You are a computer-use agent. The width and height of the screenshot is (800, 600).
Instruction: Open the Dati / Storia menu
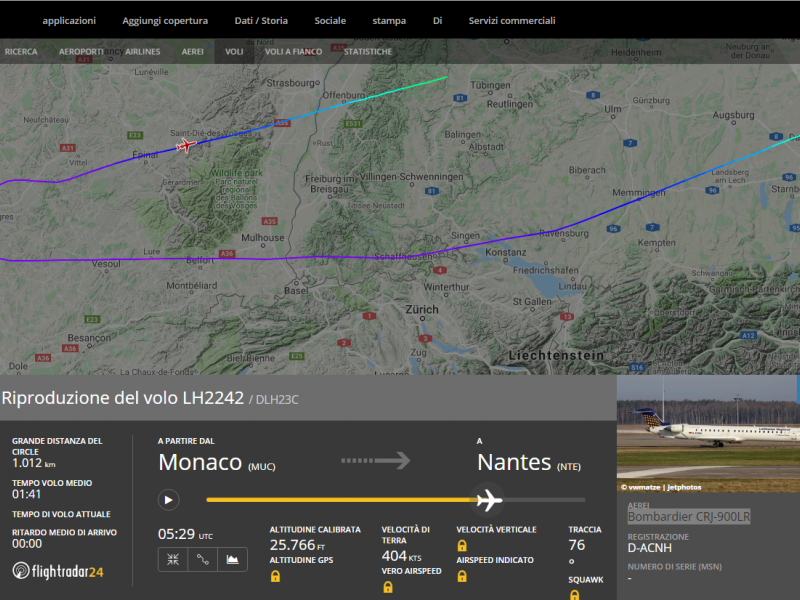261,21
